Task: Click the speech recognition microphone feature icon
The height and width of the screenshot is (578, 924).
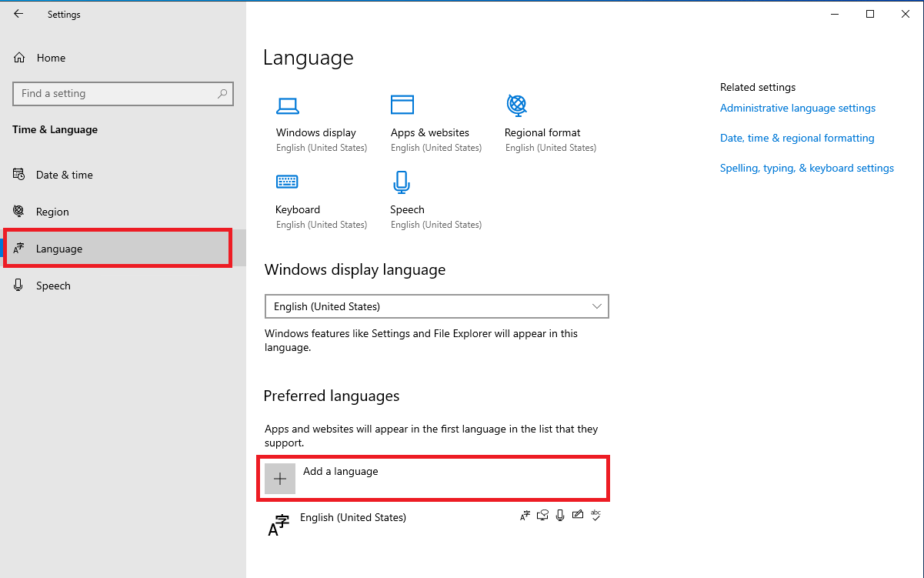Action: (560, 516)
